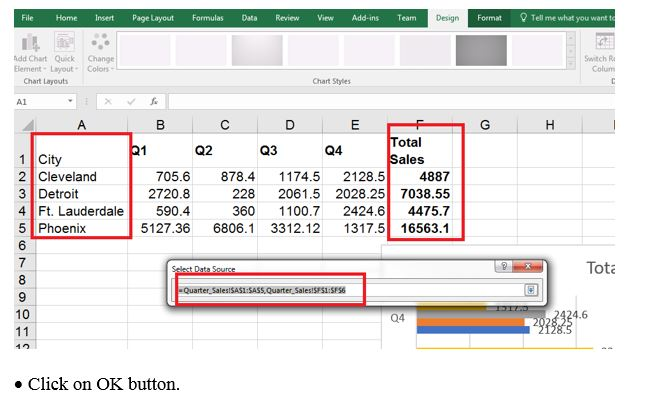This screenshot has width=670, height=395.
Task: Open the Change Colors palette
Action: pyautogui.click(x=100, y=53)
